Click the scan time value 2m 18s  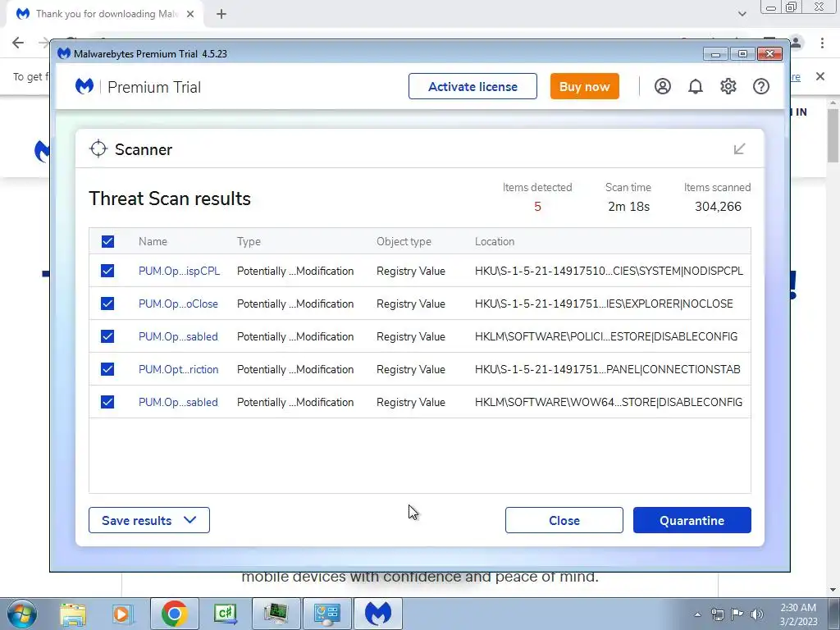point(628,207)
